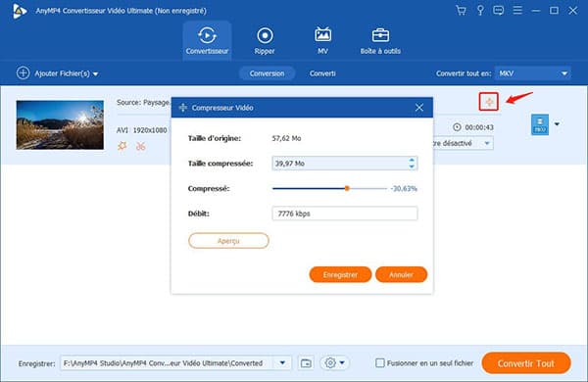The image size is (588, 382).
Task: Select the Conversion sub-tab
Action: [x=267, y=73]
